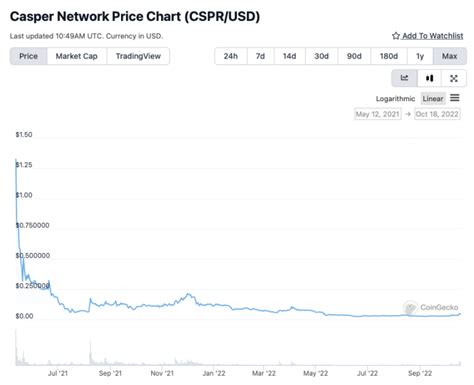Select the line chart view icon
The height and width of the screenshot is (385, 474).
coord(404,78)
